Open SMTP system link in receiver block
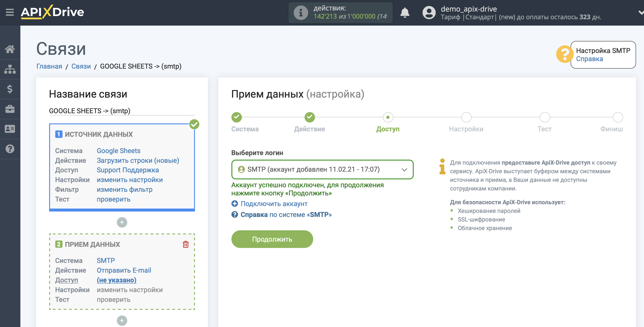 (106, 260)
